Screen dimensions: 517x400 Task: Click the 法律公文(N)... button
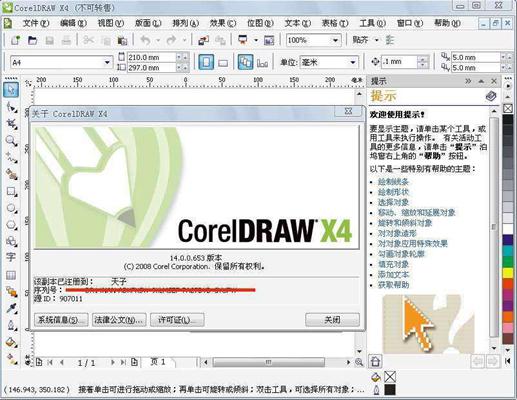pyautogui.click(x=119, y=320)
